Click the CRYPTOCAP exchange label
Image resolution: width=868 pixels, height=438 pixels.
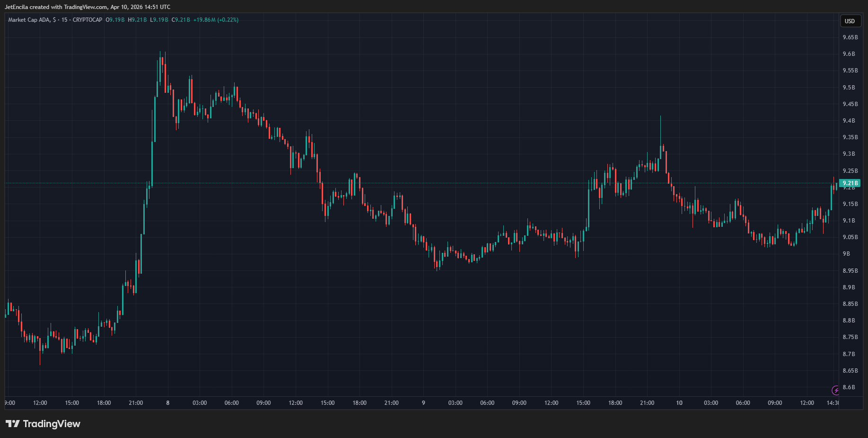(88, 20)
